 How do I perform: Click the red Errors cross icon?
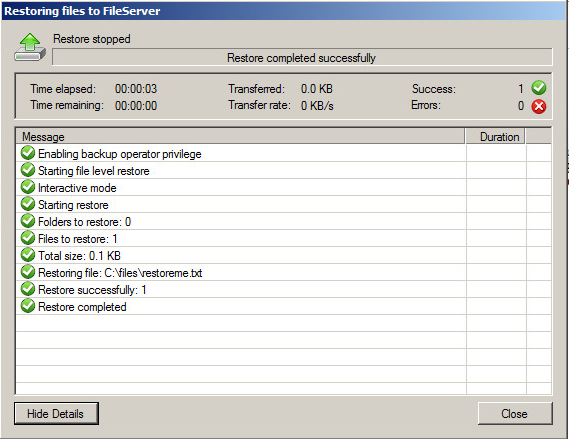539,106
